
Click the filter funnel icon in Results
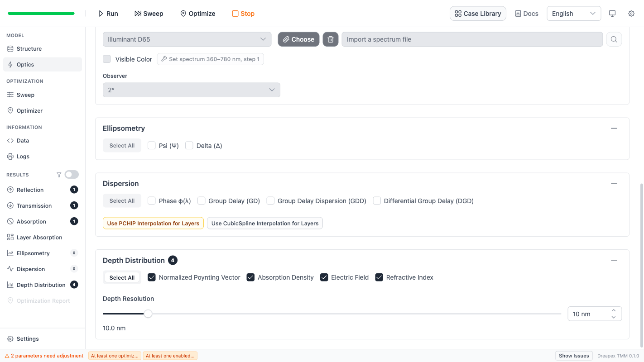59,175
